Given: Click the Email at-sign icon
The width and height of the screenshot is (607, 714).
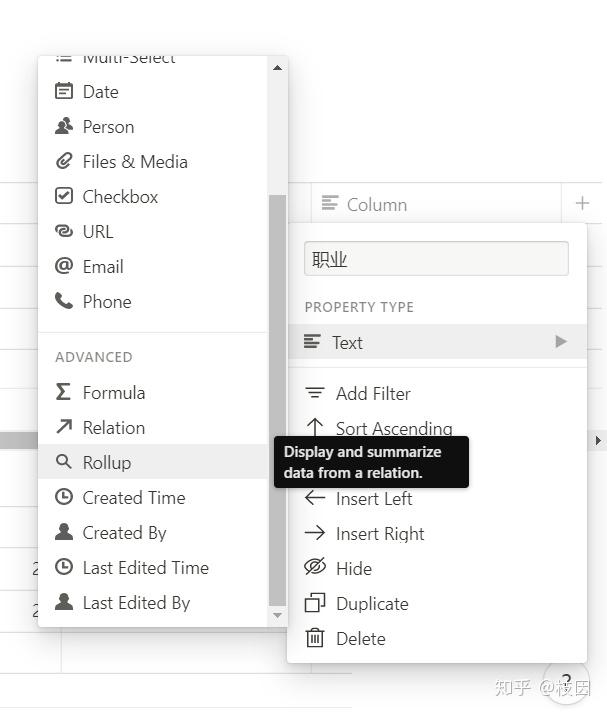Looking at the screenshot, I should (x=64, y=266).
